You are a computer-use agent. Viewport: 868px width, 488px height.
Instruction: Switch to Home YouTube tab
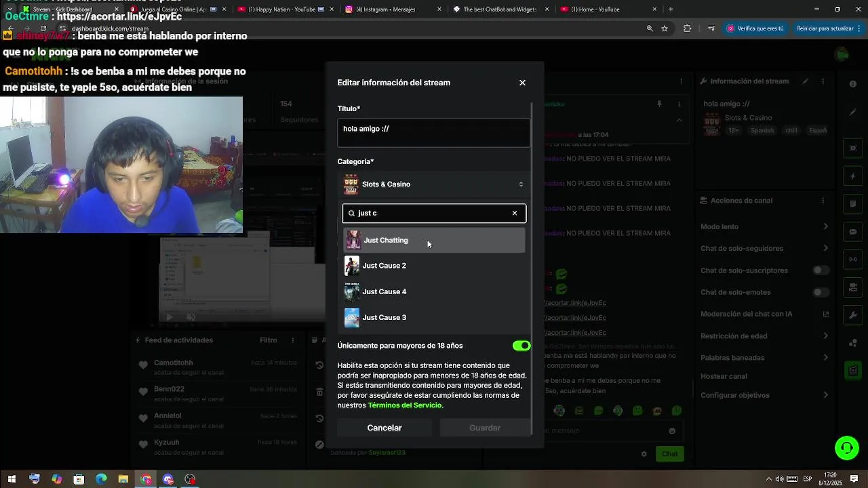click(608, 9)
